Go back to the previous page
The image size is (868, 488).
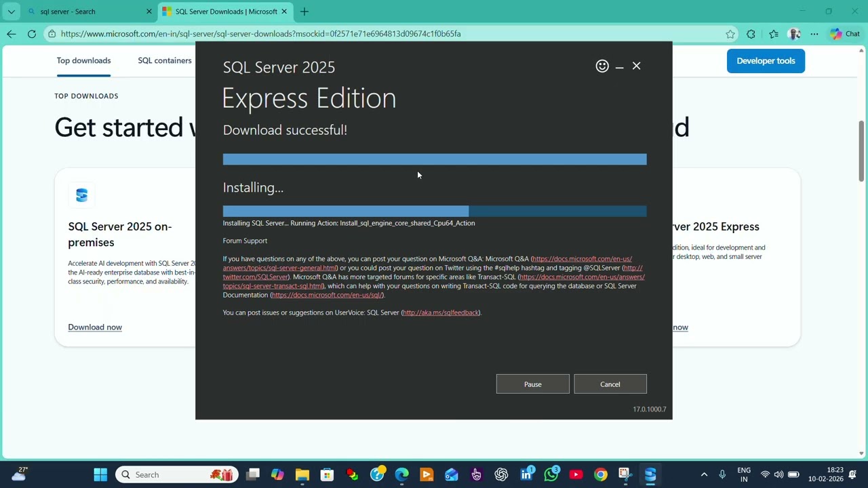point(11,34)
